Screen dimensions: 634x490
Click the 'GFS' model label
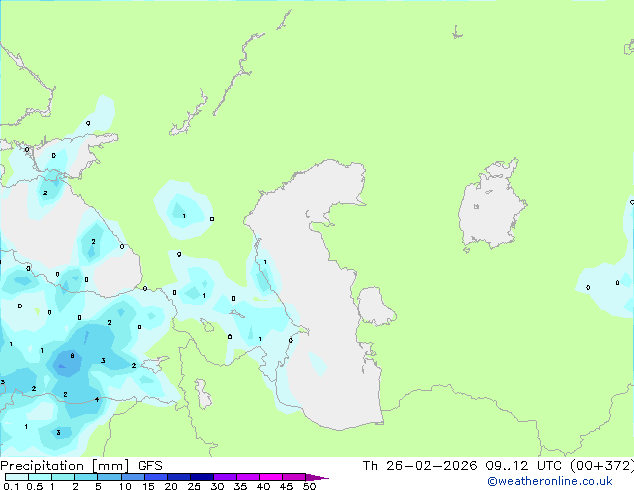[x=150, y=466]
